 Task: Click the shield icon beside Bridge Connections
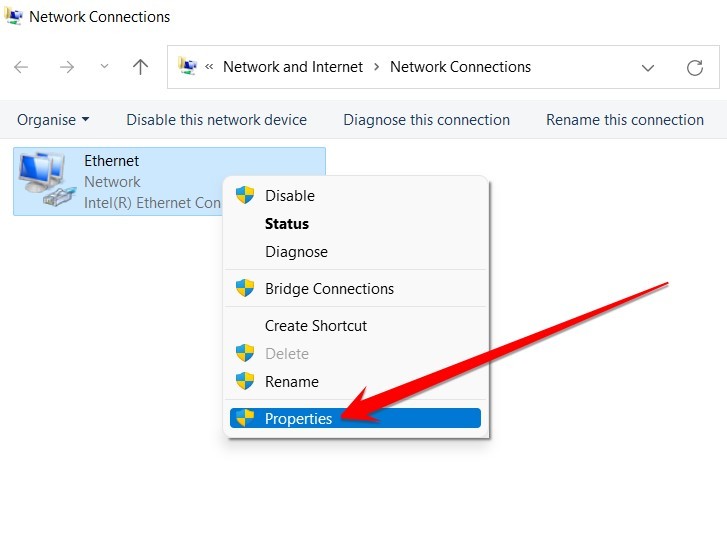pyautogui.click(x=245, y=288)
